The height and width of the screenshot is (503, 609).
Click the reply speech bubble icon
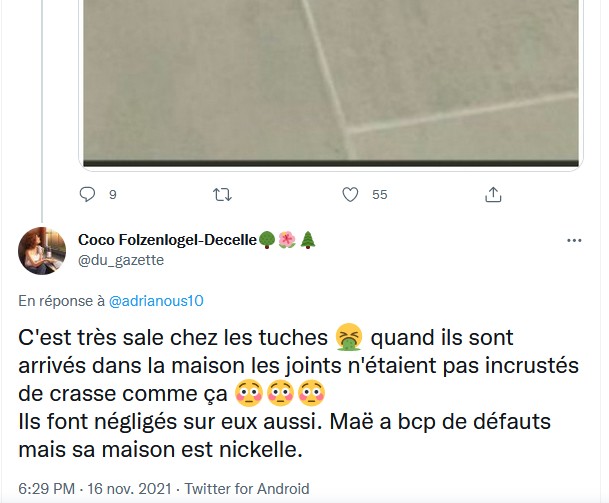87,194
